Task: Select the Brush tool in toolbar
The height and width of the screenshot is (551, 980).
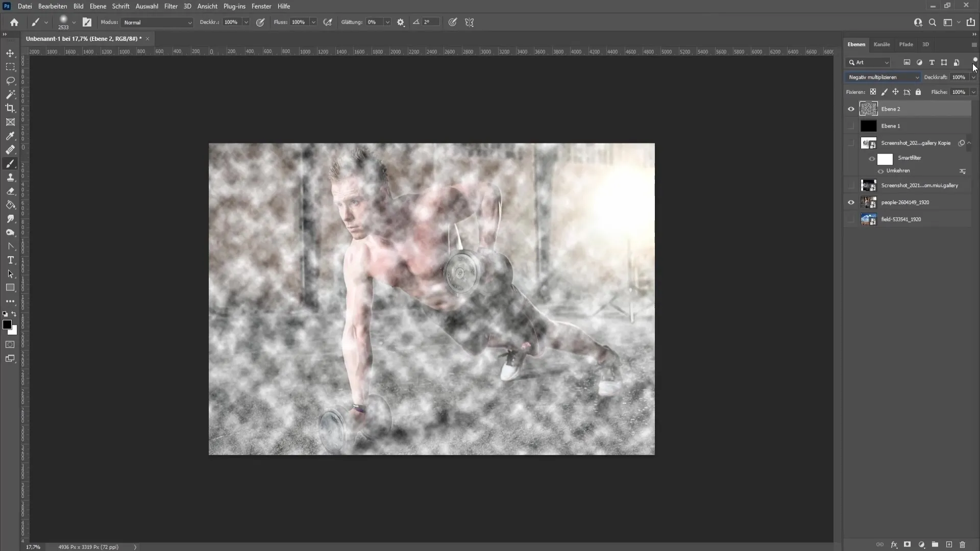Action: (10, 164)
